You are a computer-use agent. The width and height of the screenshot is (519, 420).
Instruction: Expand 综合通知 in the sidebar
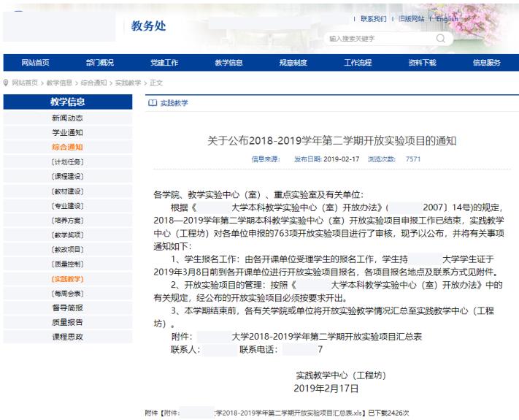point(67,147)
